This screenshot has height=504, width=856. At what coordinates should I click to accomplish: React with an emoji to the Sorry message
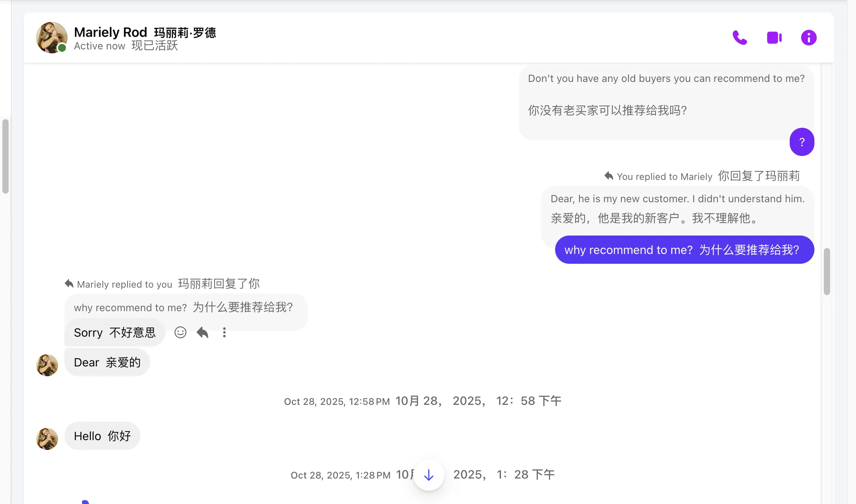click(180, 332)
